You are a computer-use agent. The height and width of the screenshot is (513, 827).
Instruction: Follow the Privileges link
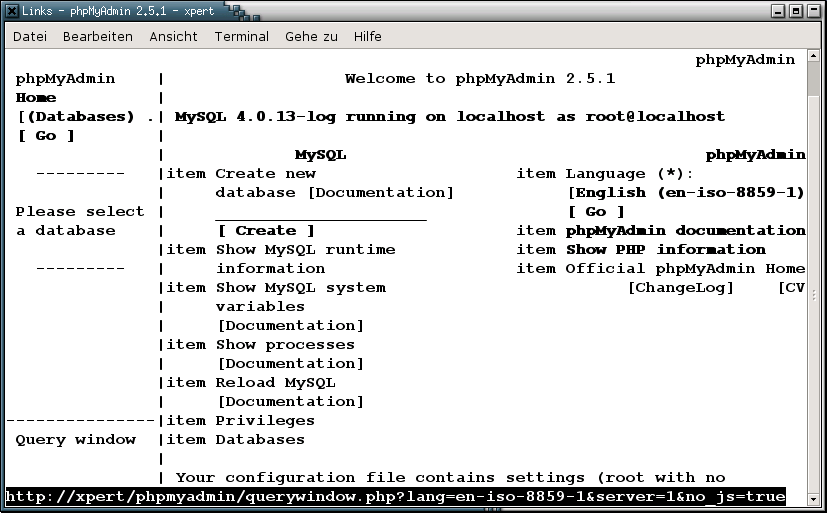coord(265,421)
